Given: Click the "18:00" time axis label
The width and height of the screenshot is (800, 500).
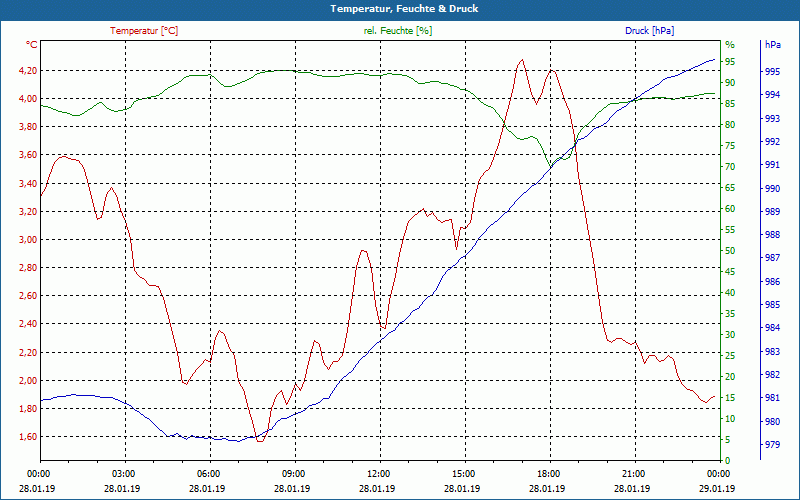Looking at the screenshot, I should pyautogui.click(x=547, y=474).
